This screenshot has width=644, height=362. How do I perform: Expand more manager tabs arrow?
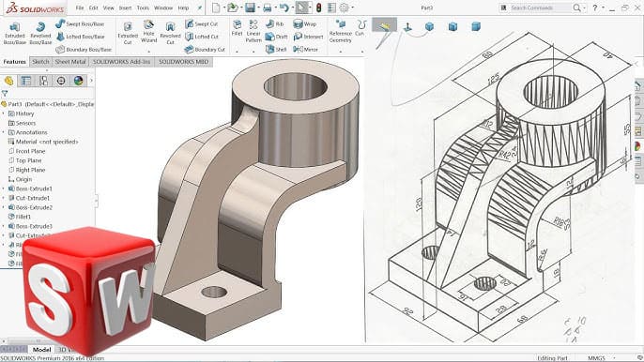(x=91, y=81)
